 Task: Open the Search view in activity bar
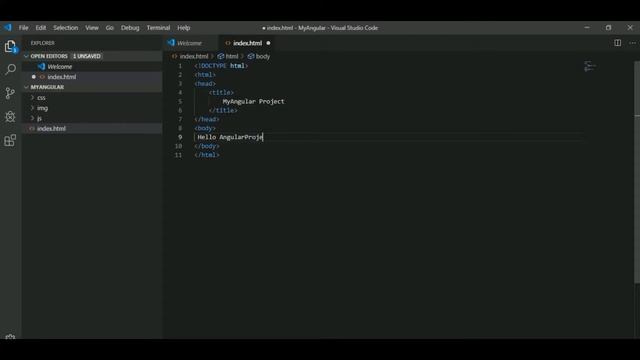tap(10, 69)
